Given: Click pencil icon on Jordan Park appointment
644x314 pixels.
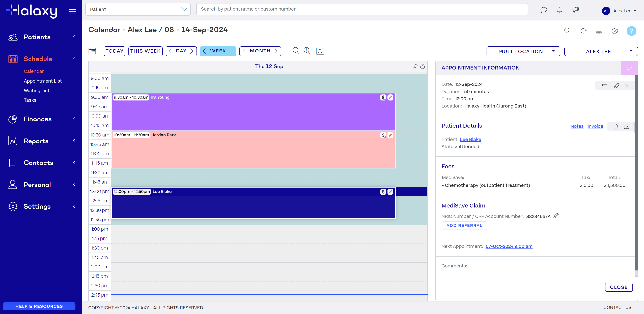Looking at the screenshot, I should [x=390, y=135].
